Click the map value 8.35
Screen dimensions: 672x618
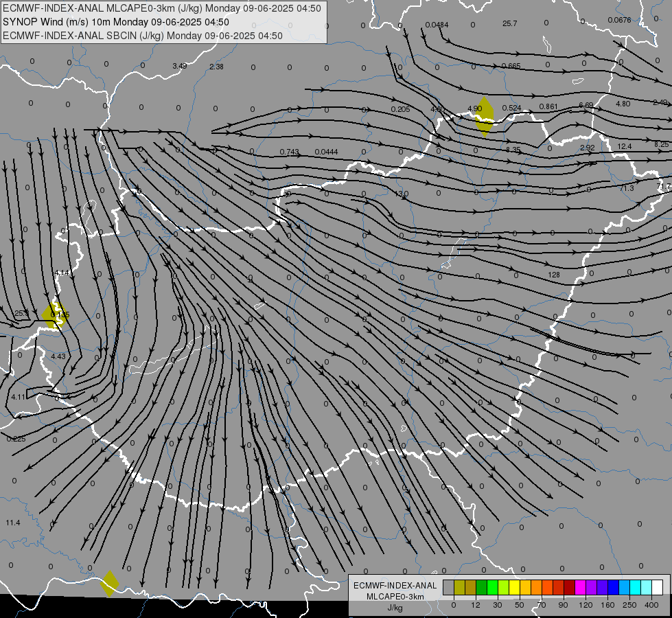tap(513, 150)
